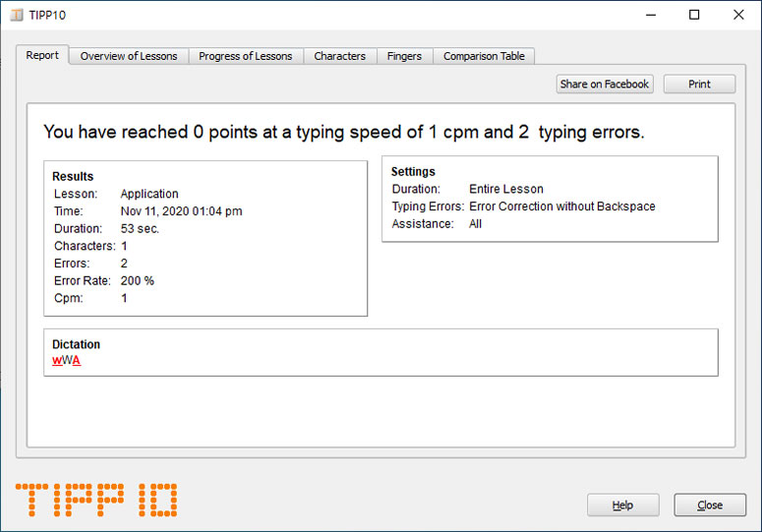
Task: Click the Errors value '2'
Action: tap(124, 264)
